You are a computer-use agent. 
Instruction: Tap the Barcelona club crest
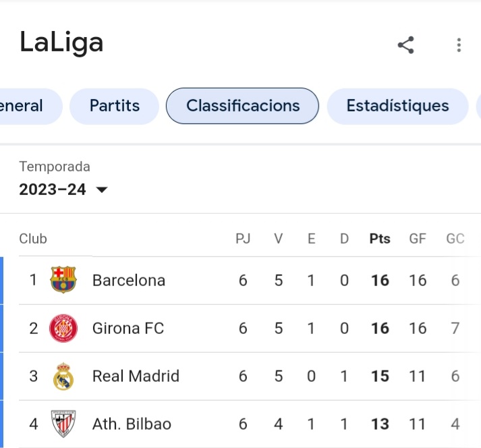(x=64, y=280)
